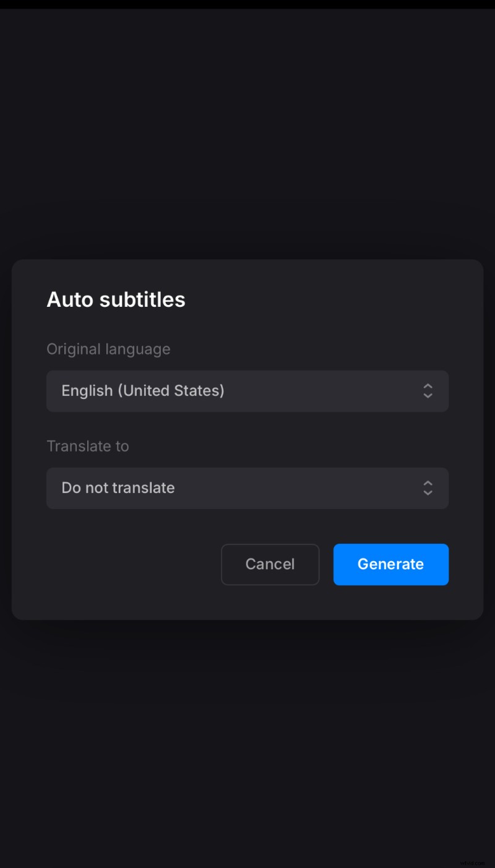The image size is (495, 868).
Task: Click the Translate to label
Action: 87,446
